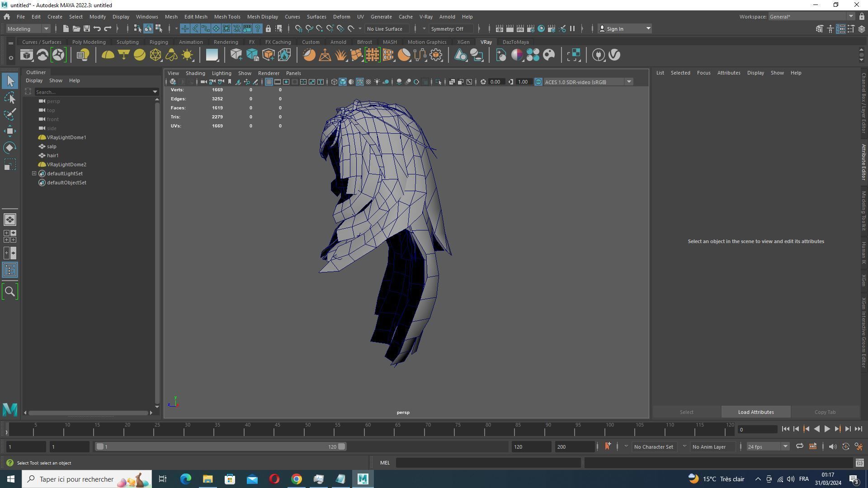Click the Attribute Editor Select button
868x488 pixels.
point(686,413)
